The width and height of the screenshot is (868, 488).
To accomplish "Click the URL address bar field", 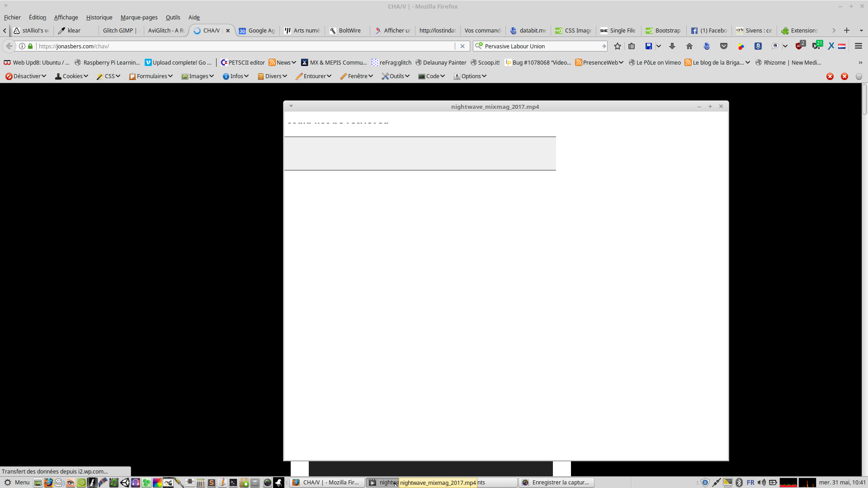I will click(x=244, y=46).
